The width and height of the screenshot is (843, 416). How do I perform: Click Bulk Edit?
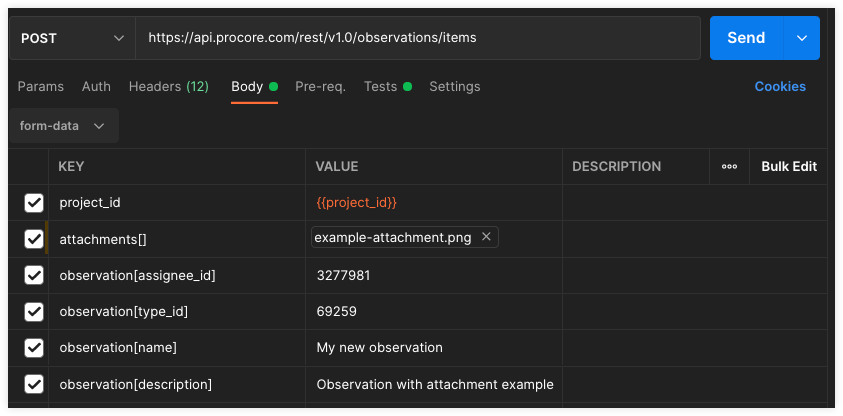[x=789, y=167]
